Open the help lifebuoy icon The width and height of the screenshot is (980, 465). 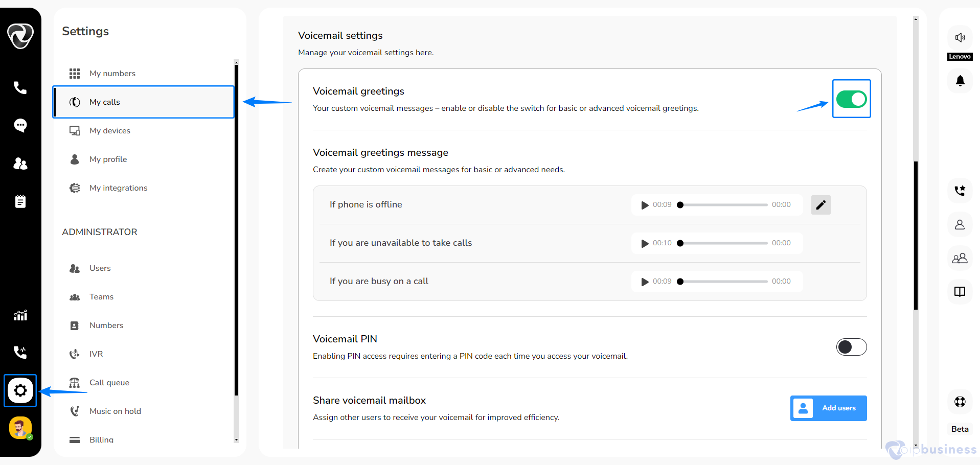[x=960, y=402]
